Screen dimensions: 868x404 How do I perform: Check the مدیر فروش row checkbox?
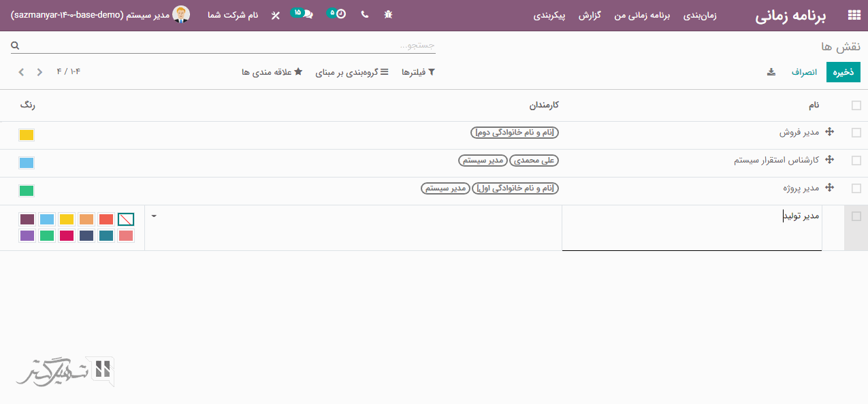click(856, 133)
